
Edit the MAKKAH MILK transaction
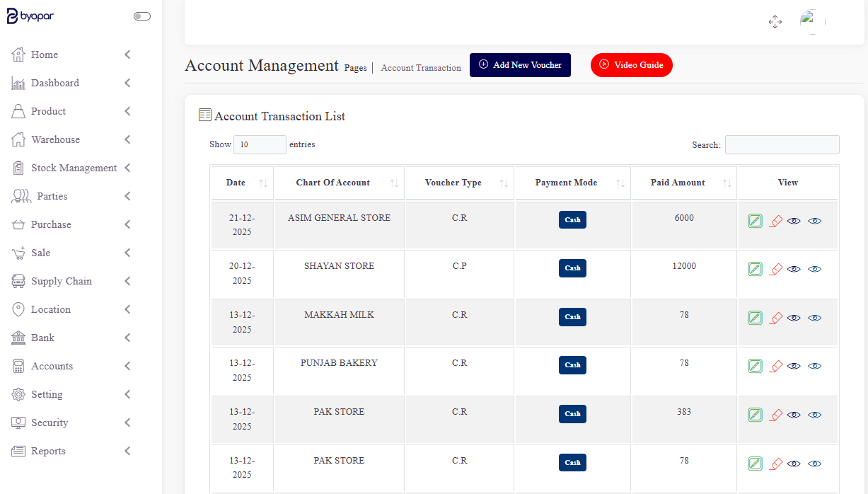point(755,317)
